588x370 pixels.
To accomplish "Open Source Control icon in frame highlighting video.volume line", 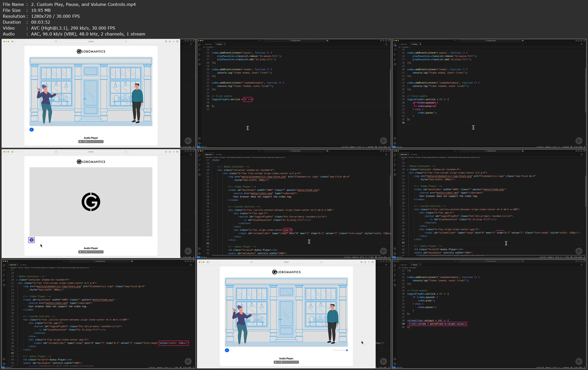I will 395,275.
